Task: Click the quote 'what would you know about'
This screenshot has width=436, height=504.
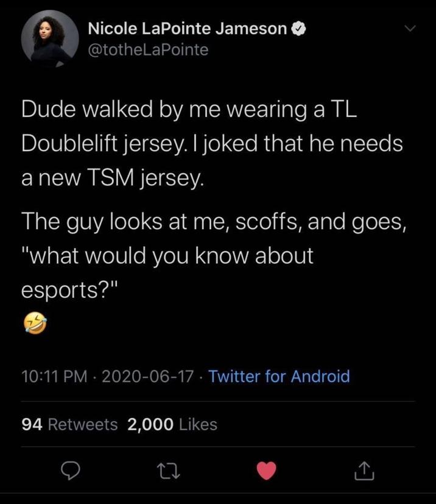Action: 167,257
